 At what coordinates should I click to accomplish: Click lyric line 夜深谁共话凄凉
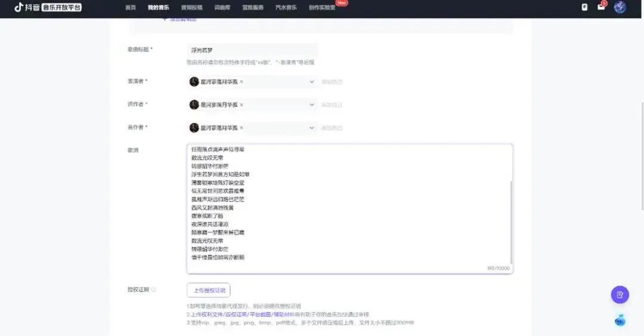coord(210,224)
